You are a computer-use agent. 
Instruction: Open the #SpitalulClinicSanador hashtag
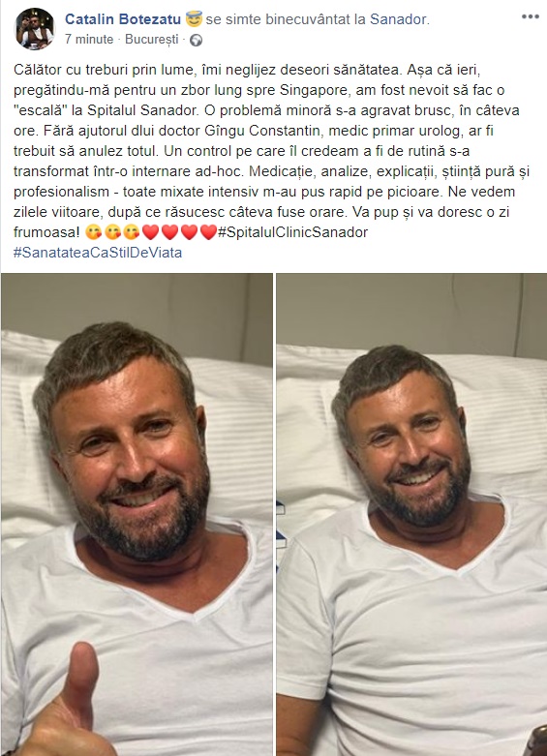pos(292,232)
